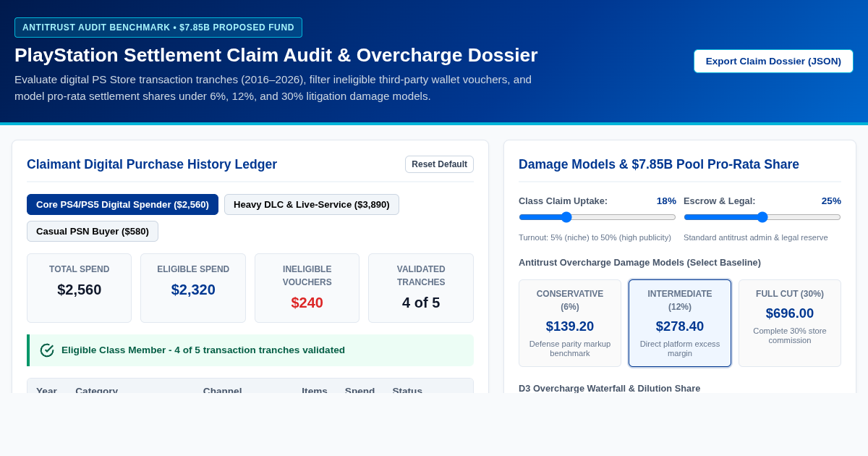Choose Intermediate (12%) damage model card
The width and height of the screenshot is (868, 456).
pyautogui.click(x=680, y=323)
